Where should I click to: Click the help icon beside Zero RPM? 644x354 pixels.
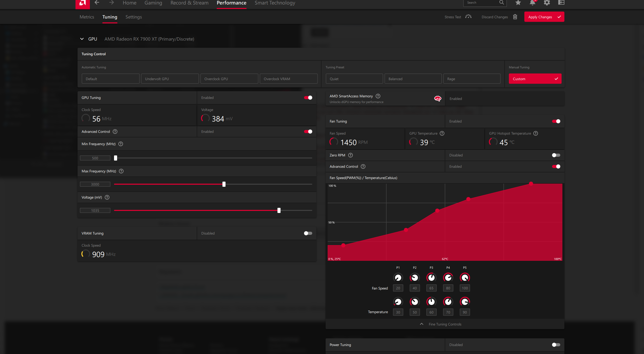point(351,155)
